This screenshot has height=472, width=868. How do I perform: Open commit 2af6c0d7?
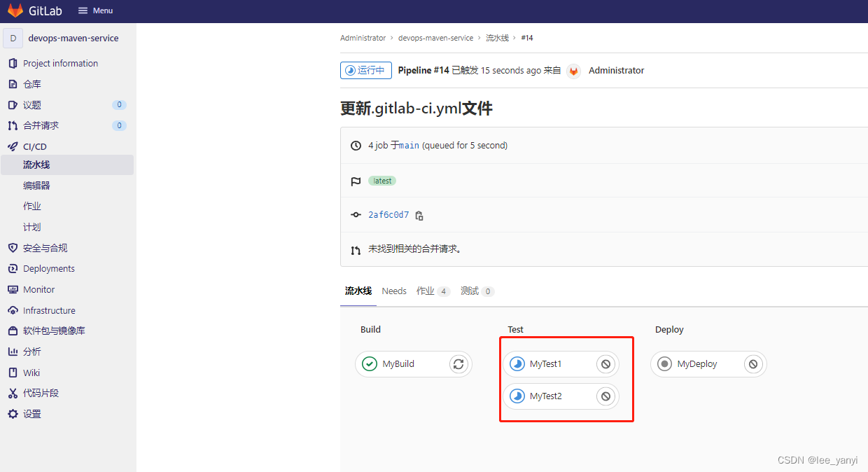389,214
